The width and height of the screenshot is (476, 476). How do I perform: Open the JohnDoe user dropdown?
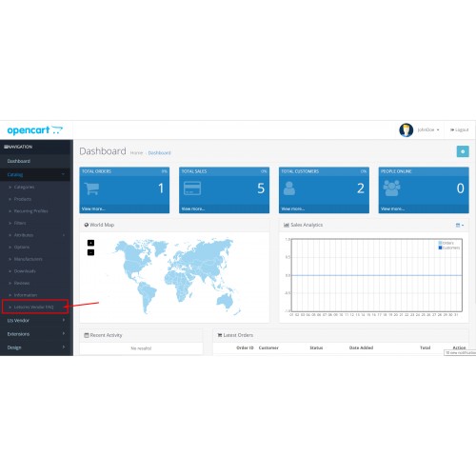[428, 129]
